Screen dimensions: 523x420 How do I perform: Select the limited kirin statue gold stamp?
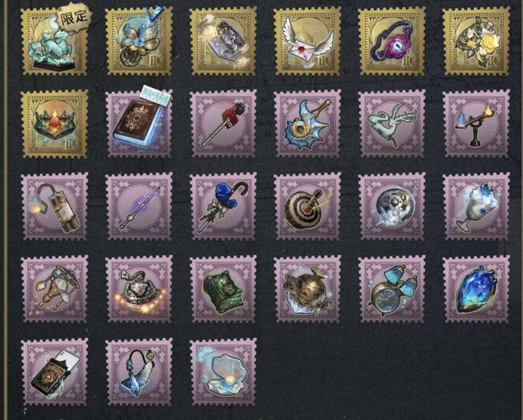pos(54,41)
